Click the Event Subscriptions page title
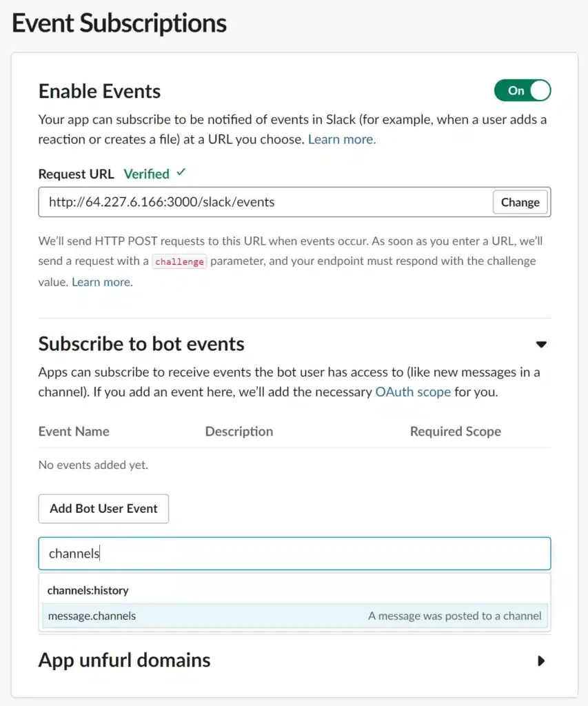The image size is (588, 706). pos(119,23)
